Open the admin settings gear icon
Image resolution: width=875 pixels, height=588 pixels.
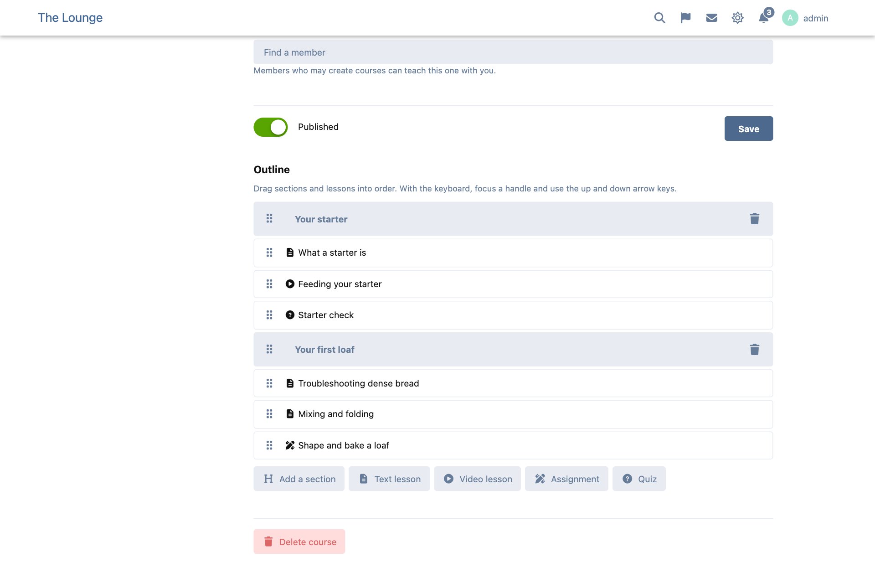(737, 18)
